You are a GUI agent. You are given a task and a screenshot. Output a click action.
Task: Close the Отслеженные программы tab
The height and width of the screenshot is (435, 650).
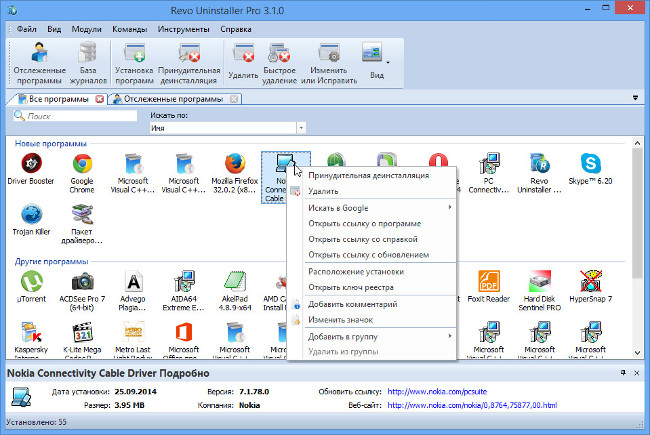point(234,99)
